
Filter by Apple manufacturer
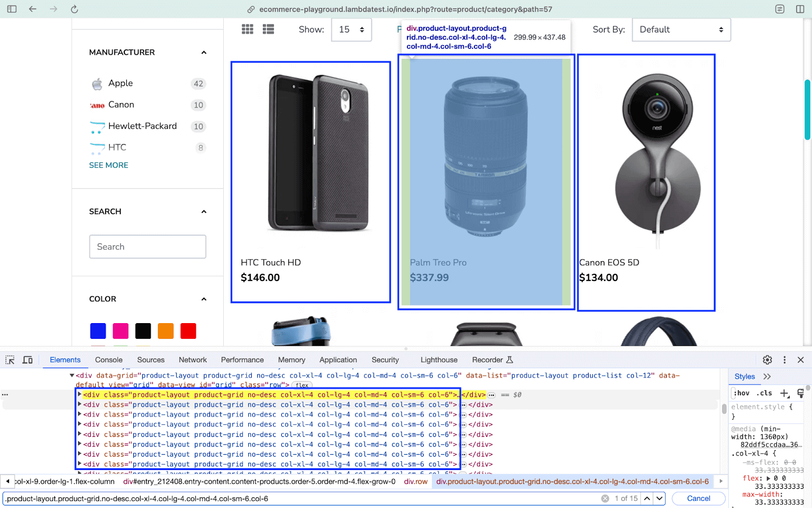120,83
